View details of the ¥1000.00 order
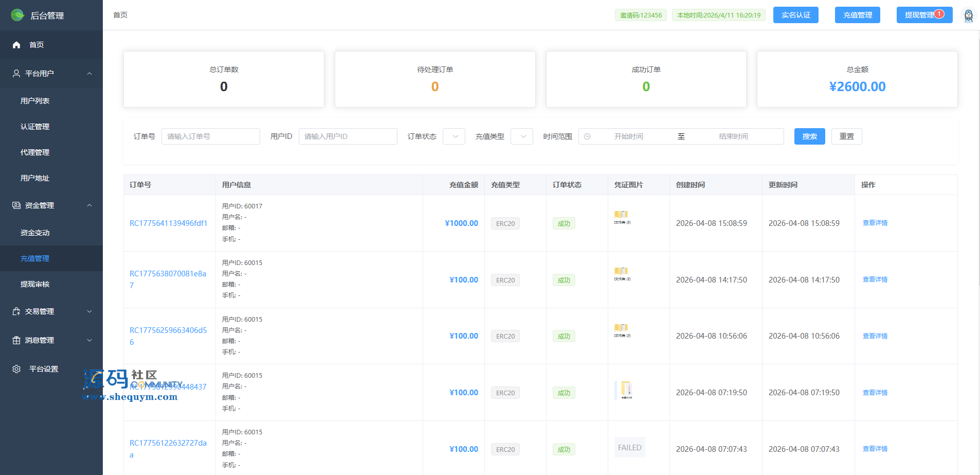The height and width of the screenshot is (475, 980). (x=875, y=223)
